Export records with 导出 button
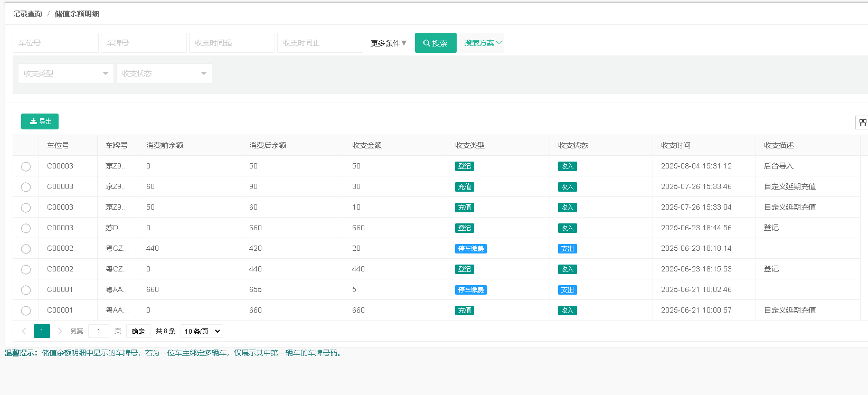 (40, 121)
